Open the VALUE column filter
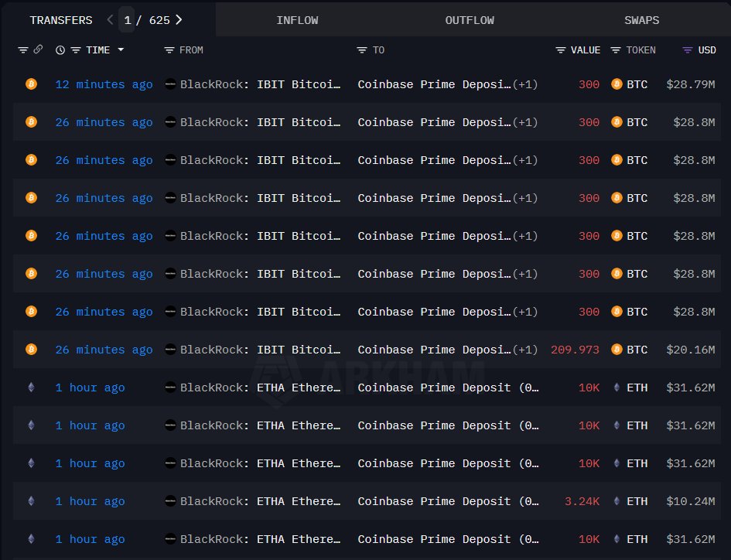This screenshot has height=560, width=731. pos(561,50)
